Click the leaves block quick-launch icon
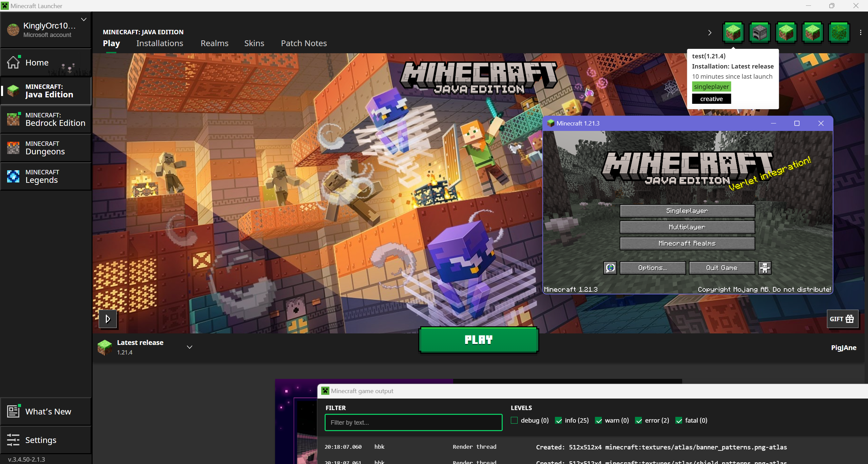Screen dimensions: 868x464 839,33
